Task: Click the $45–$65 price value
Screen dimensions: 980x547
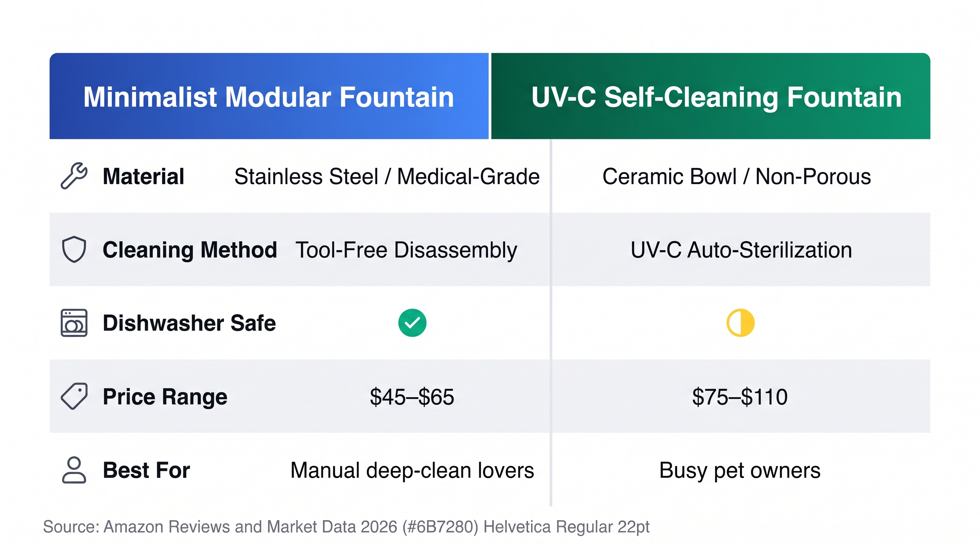Action: coord(412,397)
